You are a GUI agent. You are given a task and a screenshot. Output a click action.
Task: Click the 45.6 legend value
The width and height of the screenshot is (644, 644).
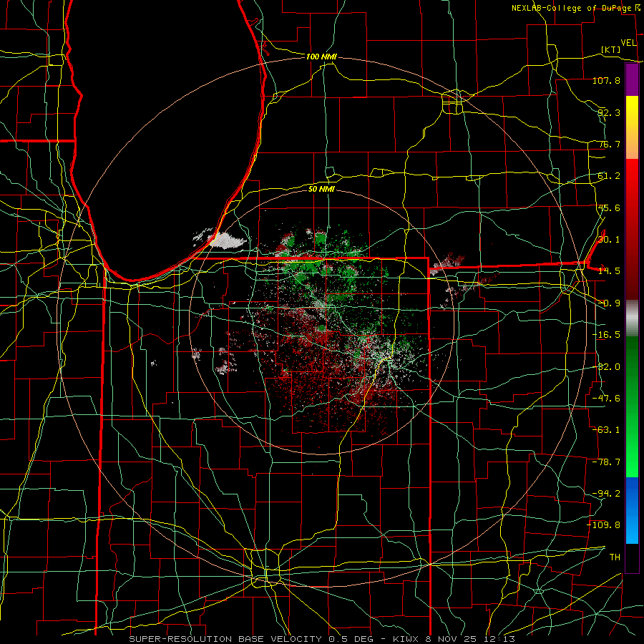(x=609, y=208)
